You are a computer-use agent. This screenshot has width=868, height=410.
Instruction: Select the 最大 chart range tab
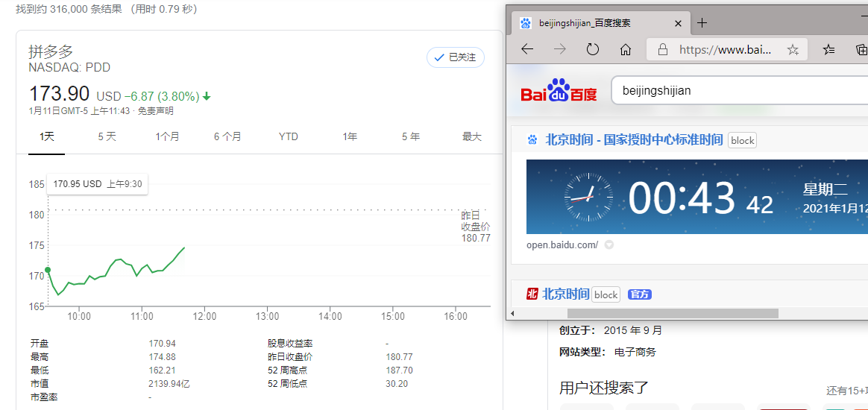(x=471, y=136)
